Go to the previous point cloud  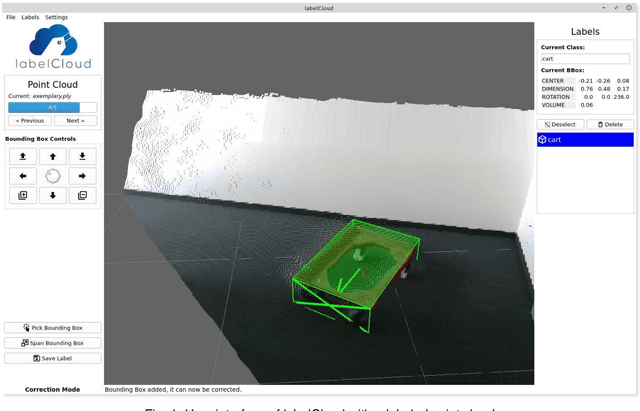29,120
